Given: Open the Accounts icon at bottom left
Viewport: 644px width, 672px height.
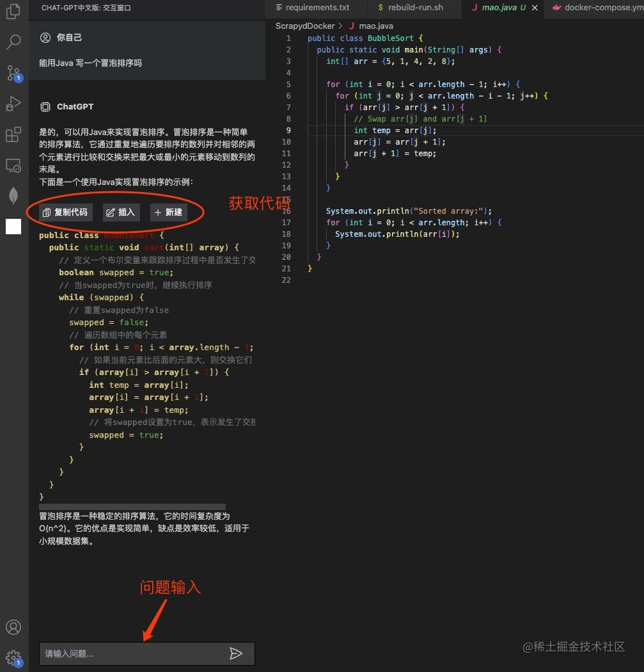Looking at the screenshot, I should (13, 628).
